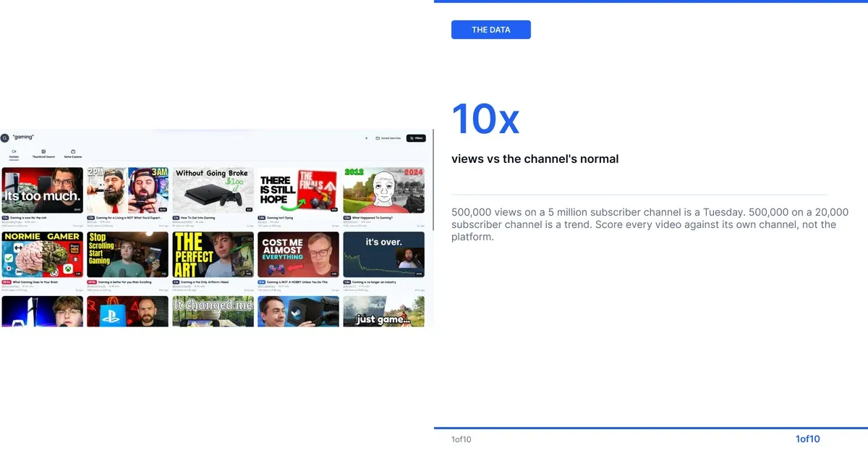Screen dimensions: 868x456
Task: Open "THE PERFECT ART" thumbnail
Action: point(213,255)
